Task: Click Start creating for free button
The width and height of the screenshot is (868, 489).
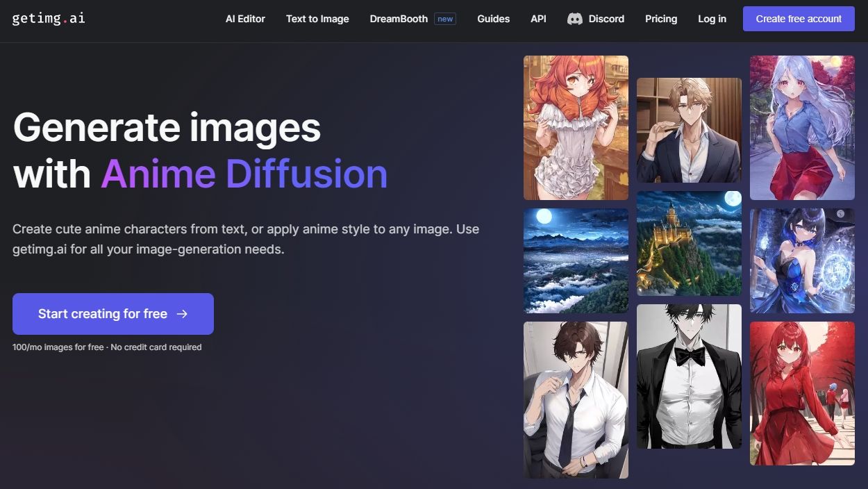Action: tap(113, 314)
